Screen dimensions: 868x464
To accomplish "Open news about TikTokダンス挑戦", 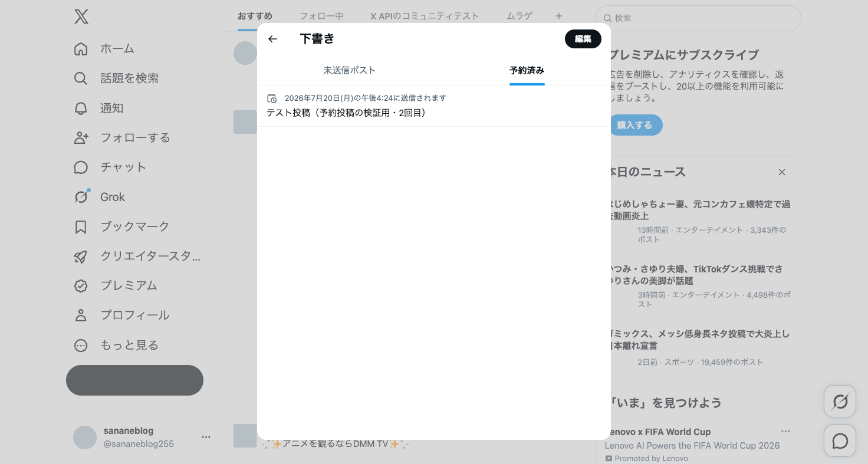I will pyautogui.click(x=698, y=286).
